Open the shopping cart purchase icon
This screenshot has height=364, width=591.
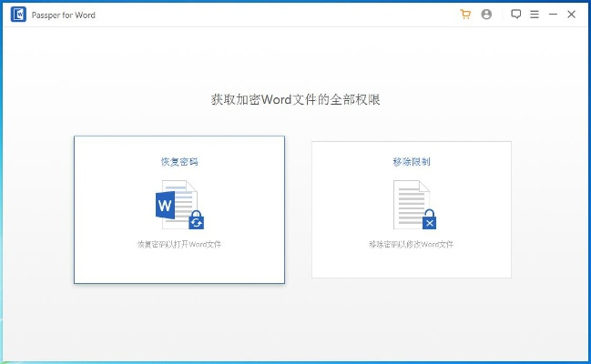pos(465,15)
